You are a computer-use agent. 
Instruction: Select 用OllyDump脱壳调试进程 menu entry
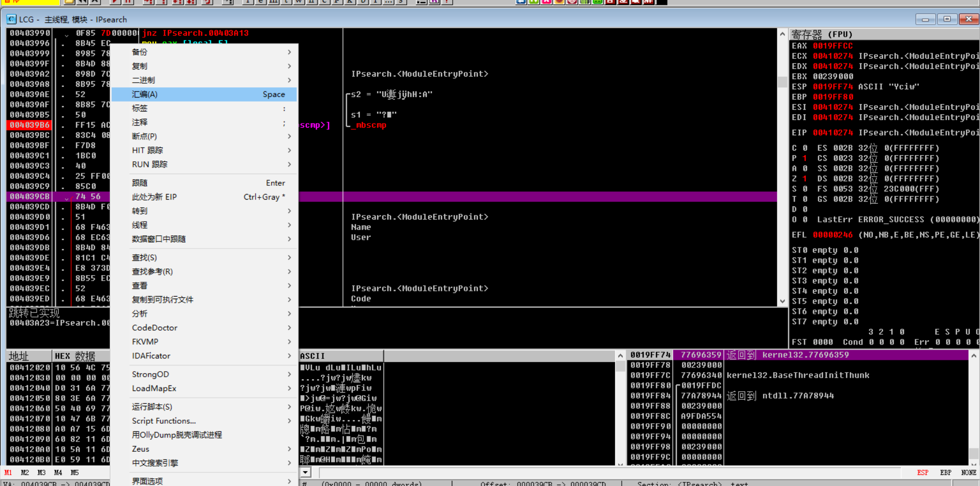tap(204, 435)
